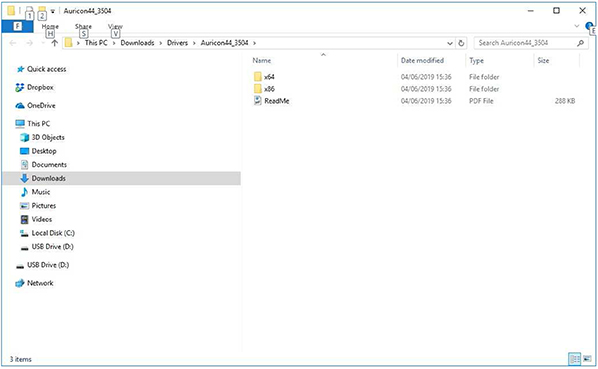
Task: Select the ReadMe file name
Action: coord(276,101)
